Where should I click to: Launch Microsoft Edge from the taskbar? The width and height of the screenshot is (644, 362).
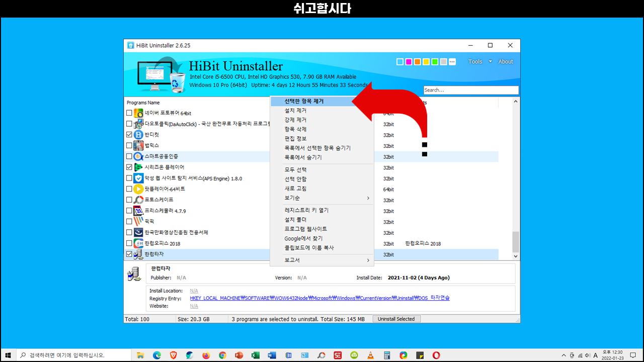156,355
